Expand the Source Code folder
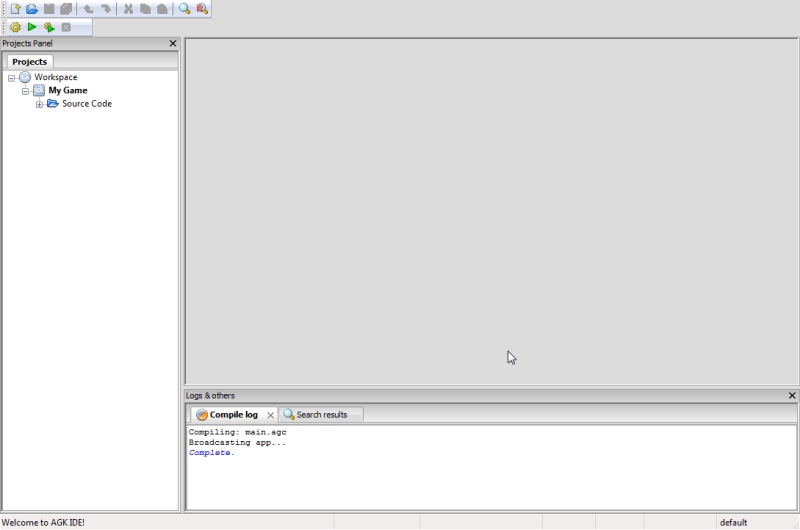Viewport: 800px width, 530px height. click(39, 105)
